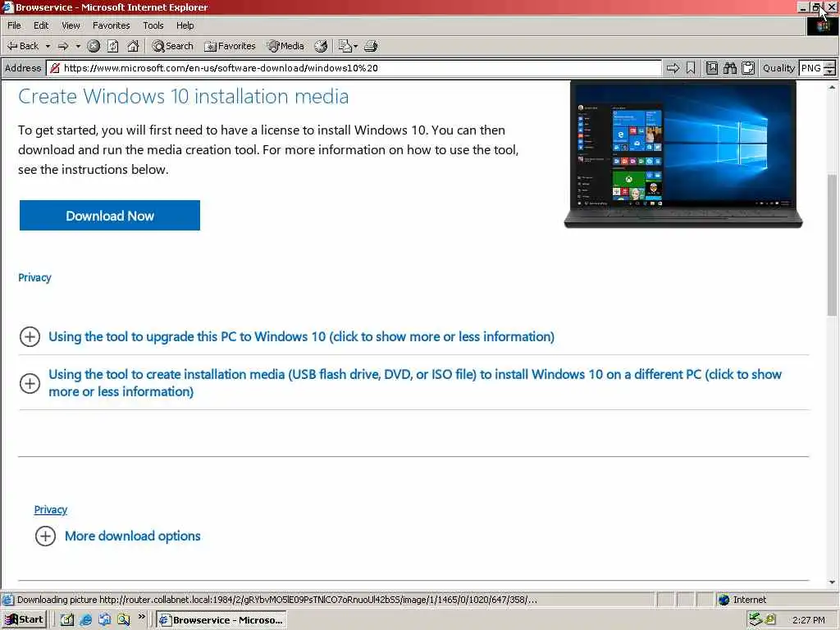Click the binoculars find icon
Viewport: 840px width, 630px height.
click(729, 68)
